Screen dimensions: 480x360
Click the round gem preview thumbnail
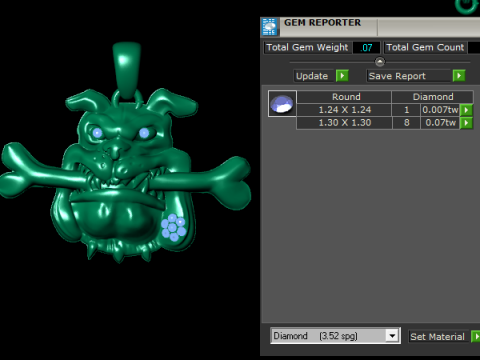pyautogui.click(x=282, y=104)
